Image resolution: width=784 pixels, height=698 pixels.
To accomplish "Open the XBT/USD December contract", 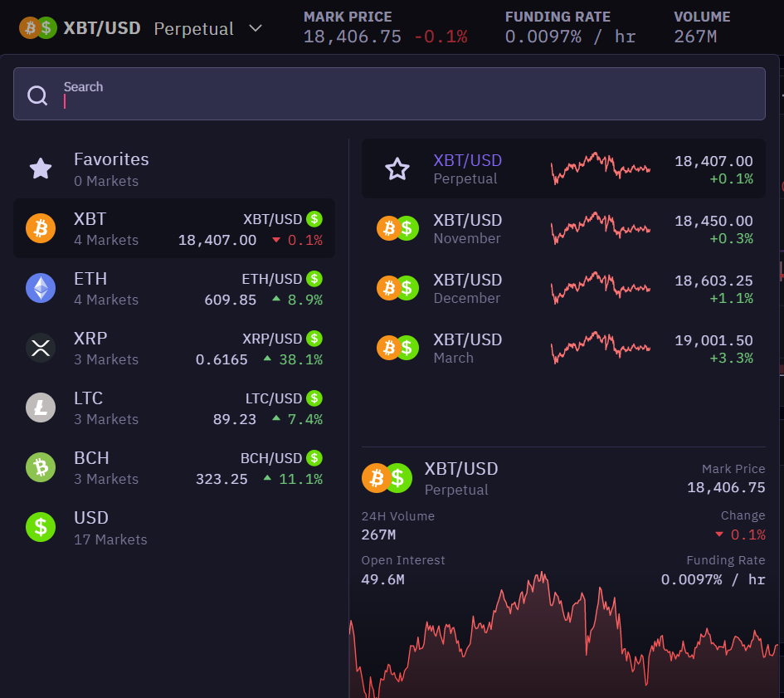I will click(x=564, y=288).
